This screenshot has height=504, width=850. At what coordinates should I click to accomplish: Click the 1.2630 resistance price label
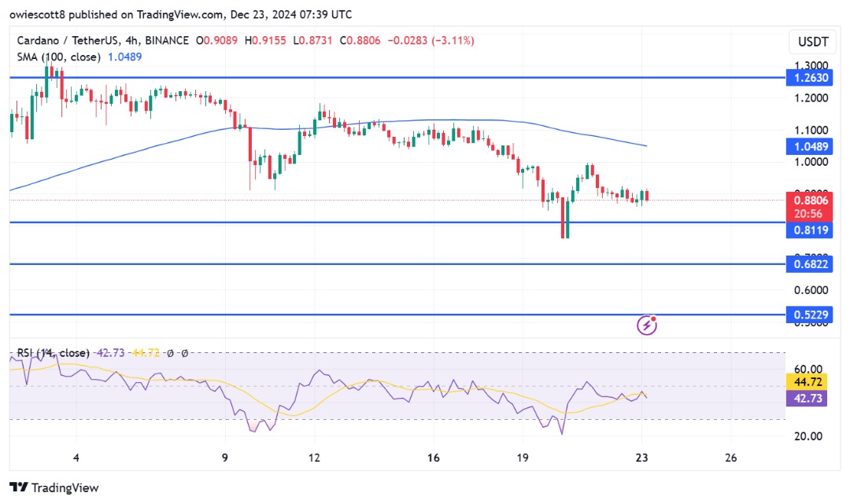click(x=811, y=78)
